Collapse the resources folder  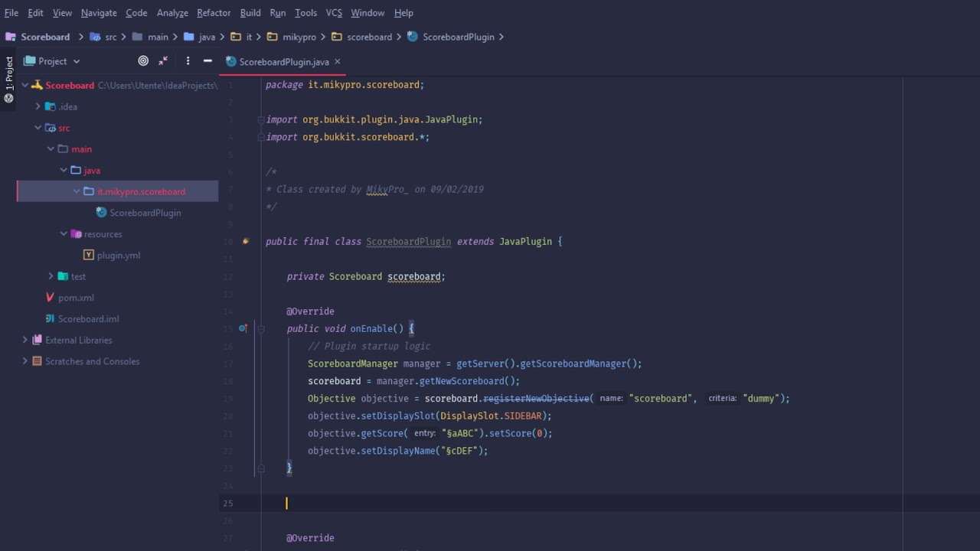[x=64, y=234]
